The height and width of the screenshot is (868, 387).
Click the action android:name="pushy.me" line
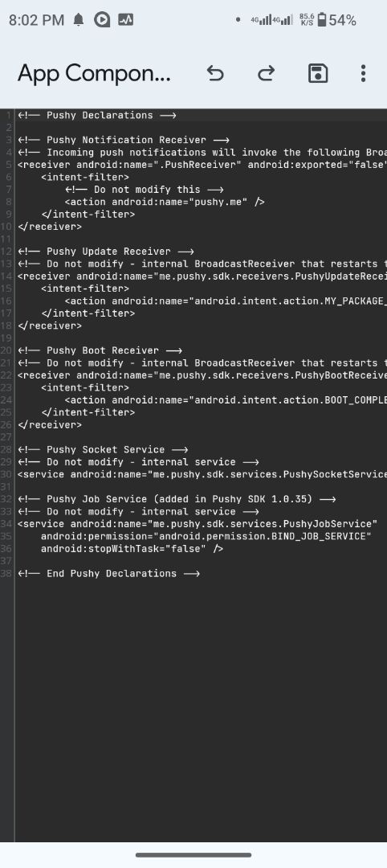pyautogui.click(x=165, y=202)
